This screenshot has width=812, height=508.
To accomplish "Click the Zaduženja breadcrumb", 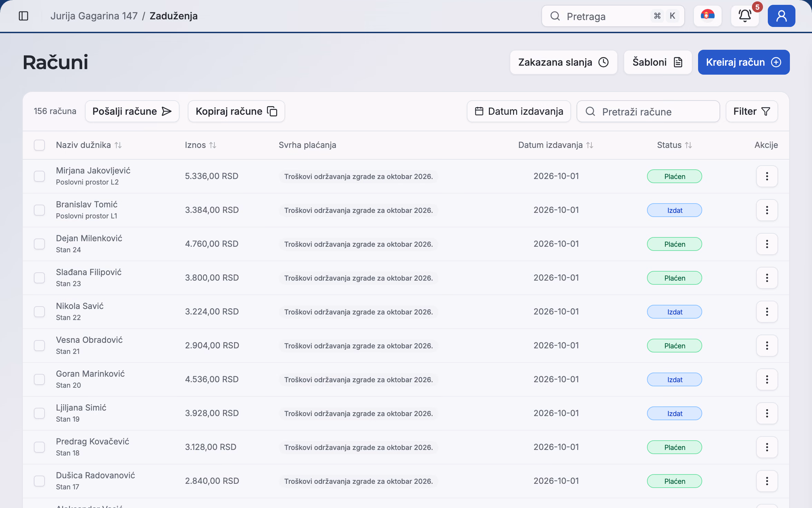I will (x=174, y=16).
